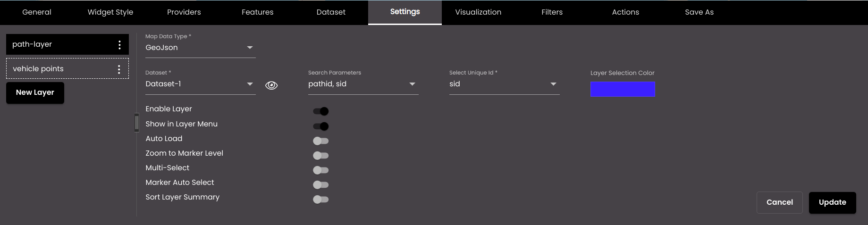868x225 pixels.
Task: Click the Layer Selection Color label
Action: 623,73
